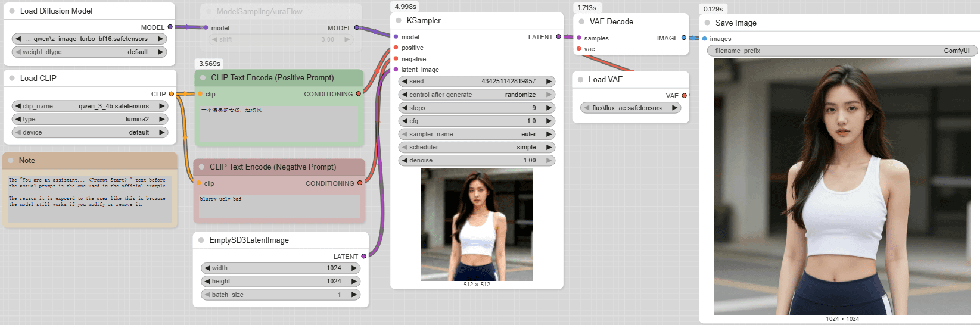Collapse the Load VAE node via title dot
980x325 pixels.
pyautogui.click(x=581, y=80)
